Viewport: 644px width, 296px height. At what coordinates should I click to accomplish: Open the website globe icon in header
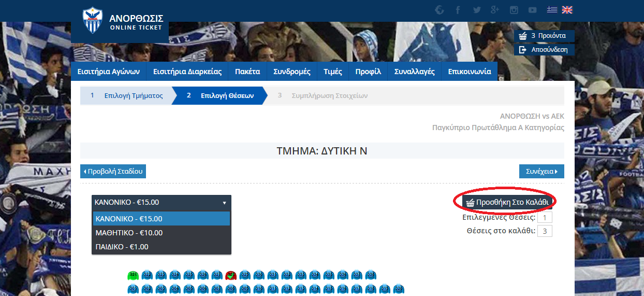tap(440, 10)
